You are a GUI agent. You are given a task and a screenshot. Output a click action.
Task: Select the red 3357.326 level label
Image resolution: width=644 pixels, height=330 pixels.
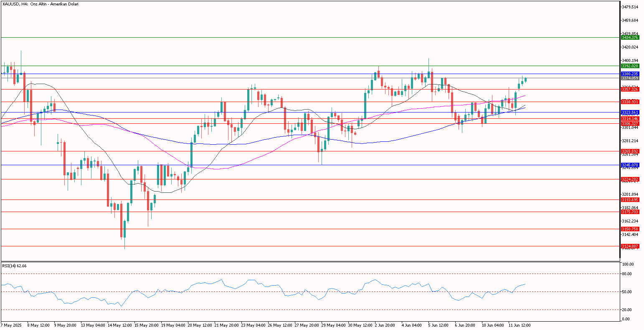coord(630,90)
